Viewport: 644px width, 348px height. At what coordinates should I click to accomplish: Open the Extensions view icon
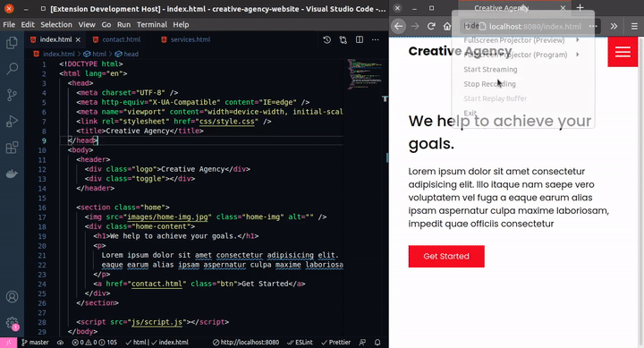pyautogui.click(x=12, y=147)
